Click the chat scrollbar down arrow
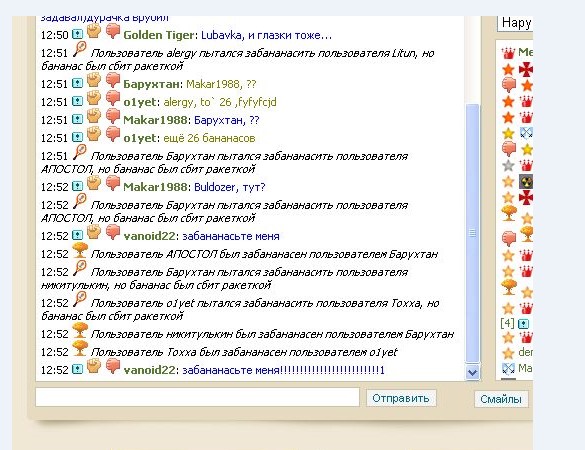Image resolution: width=585 pixels, height=450 pixels. pos(472,372)
